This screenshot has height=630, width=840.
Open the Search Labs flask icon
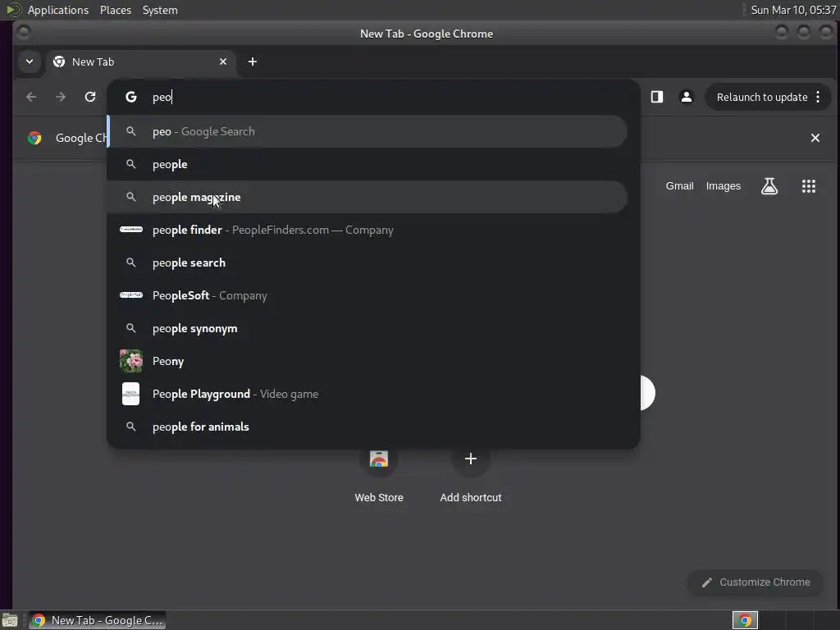pos(769,186)
